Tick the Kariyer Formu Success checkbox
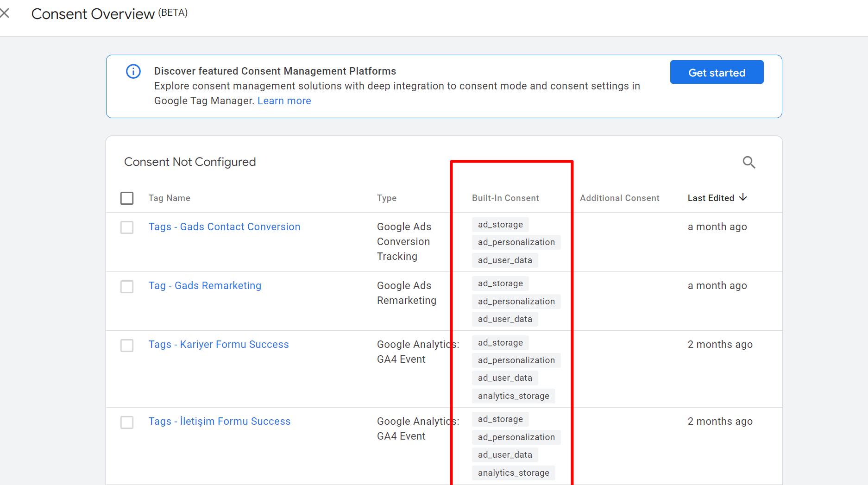Viewport: 868px width, 485px height. click(x=127, y=345)
